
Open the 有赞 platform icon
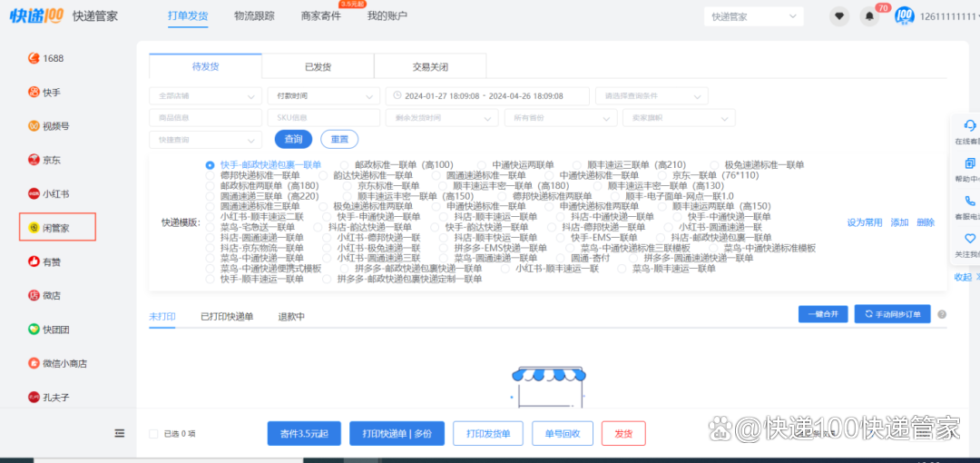[x=34, y=261]
